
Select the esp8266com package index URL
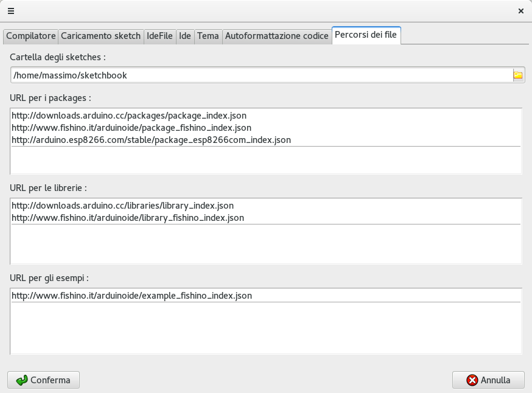tap(151, 140)
